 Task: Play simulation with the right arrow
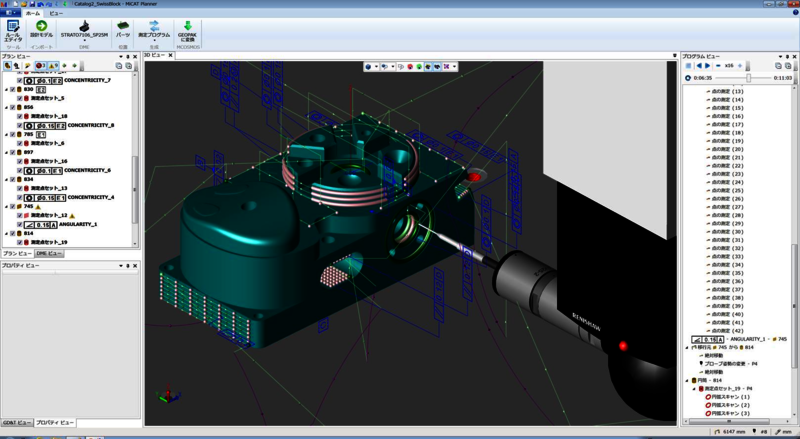tap(707, 66)
